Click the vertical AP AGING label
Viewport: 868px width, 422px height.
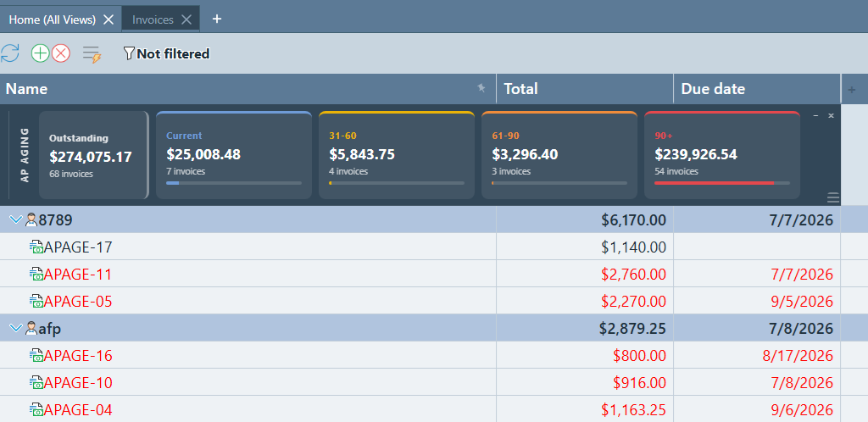point(24,155)
